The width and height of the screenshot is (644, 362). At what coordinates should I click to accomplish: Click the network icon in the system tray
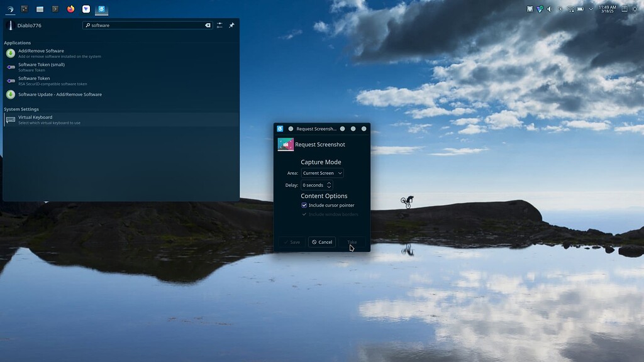570,9
